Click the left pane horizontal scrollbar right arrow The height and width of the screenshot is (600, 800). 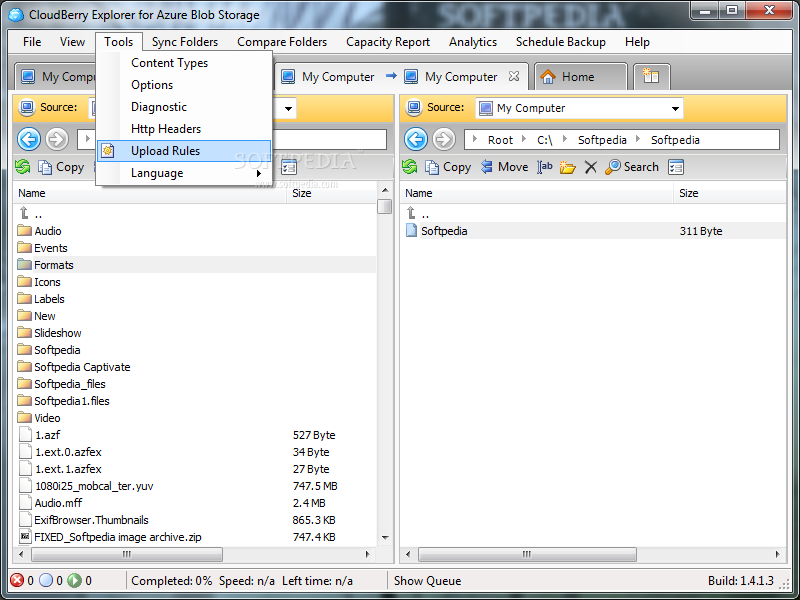pyautogui.click(x=368, y=554)
